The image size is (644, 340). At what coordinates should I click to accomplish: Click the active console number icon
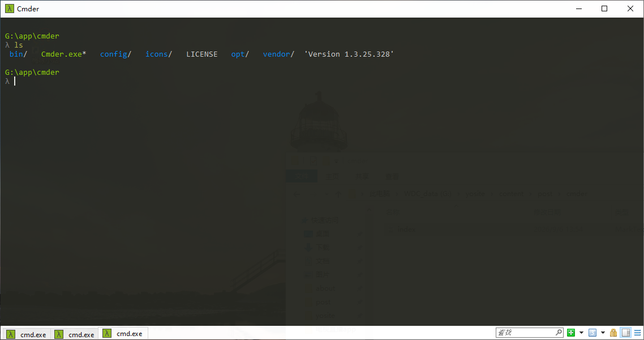tap(593, 333)
